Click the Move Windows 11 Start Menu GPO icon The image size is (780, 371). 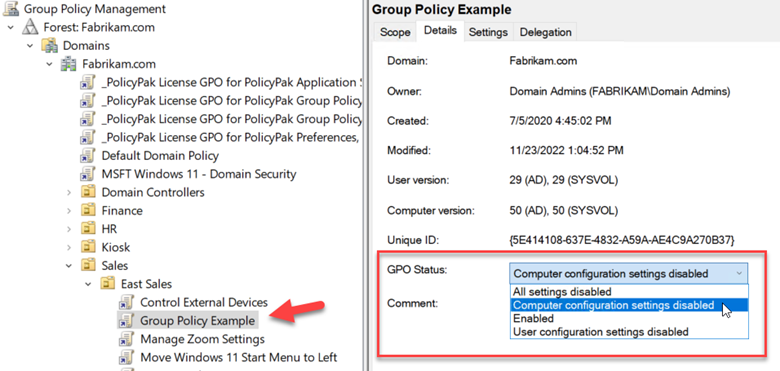[x=126, y=358]
